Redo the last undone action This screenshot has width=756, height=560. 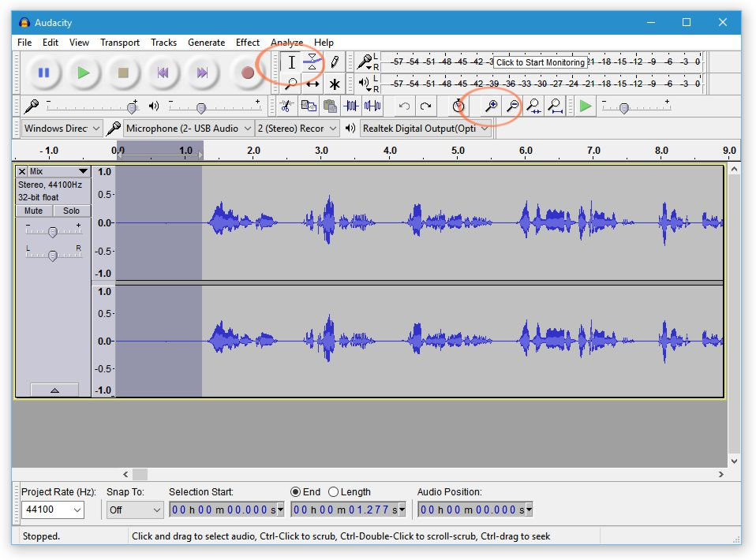click(x=425, y=106)
